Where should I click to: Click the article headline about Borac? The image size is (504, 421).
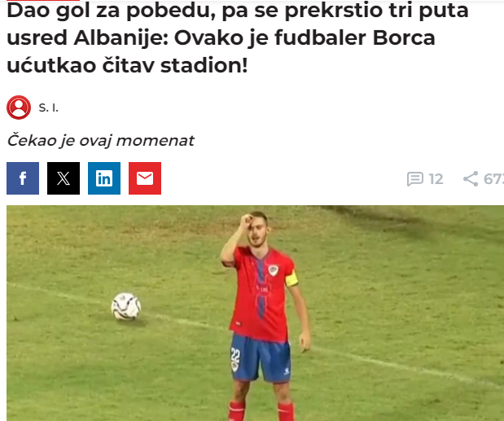pos(238,38)
